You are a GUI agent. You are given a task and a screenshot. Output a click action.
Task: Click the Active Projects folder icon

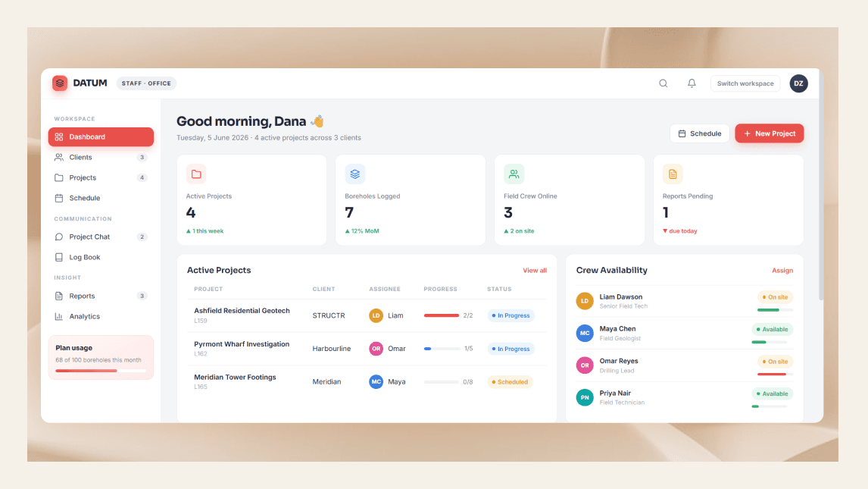click(196, 174)
